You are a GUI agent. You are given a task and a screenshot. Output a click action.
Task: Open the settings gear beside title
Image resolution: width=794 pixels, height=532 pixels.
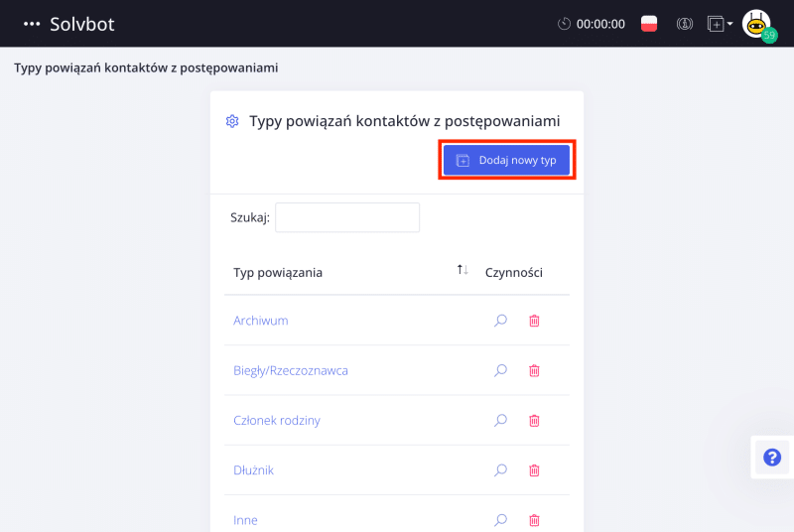pyautogui.click(x=232, y=121)
